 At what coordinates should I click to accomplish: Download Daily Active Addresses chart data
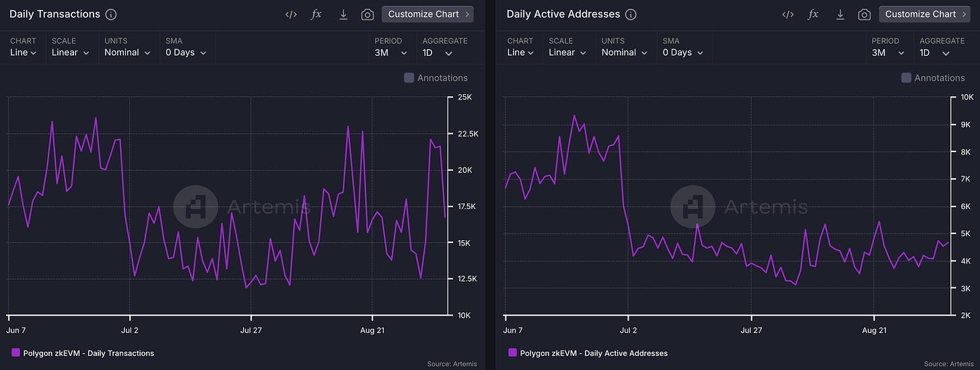tap(839, 14)
